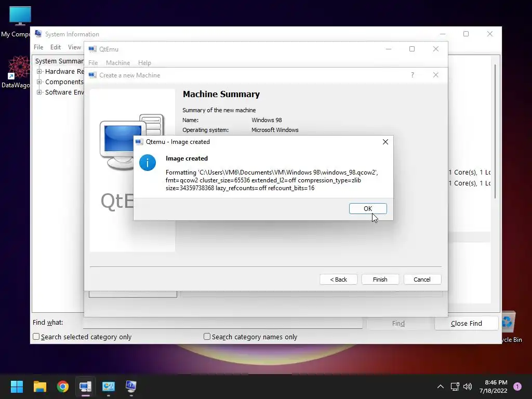
Task: Launch Google Chrome from taskbar
Action: click(63, 387)
